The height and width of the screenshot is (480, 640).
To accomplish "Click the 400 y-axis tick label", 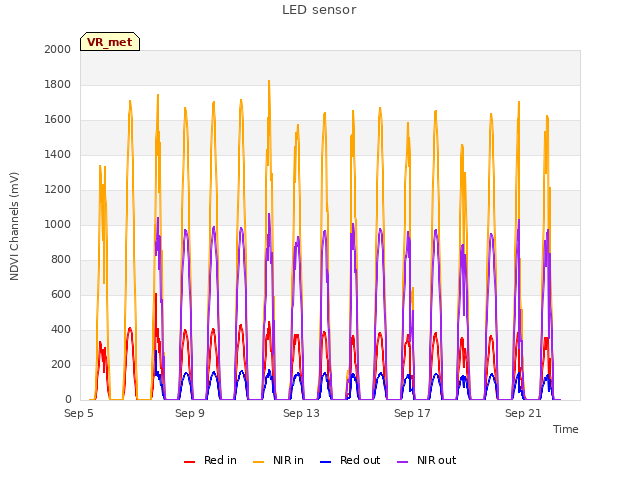I will (61, 329).
